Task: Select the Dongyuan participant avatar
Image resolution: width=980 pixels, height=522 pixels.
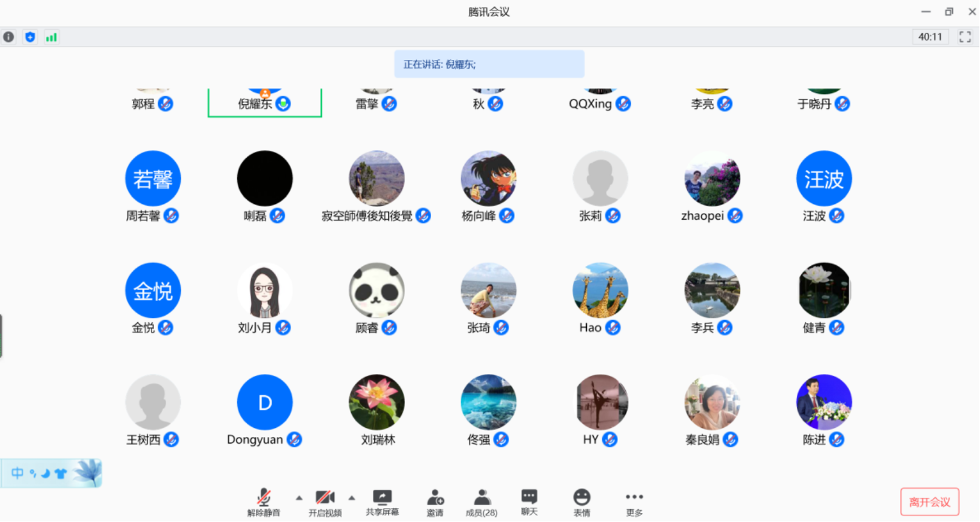Action: 264,402
